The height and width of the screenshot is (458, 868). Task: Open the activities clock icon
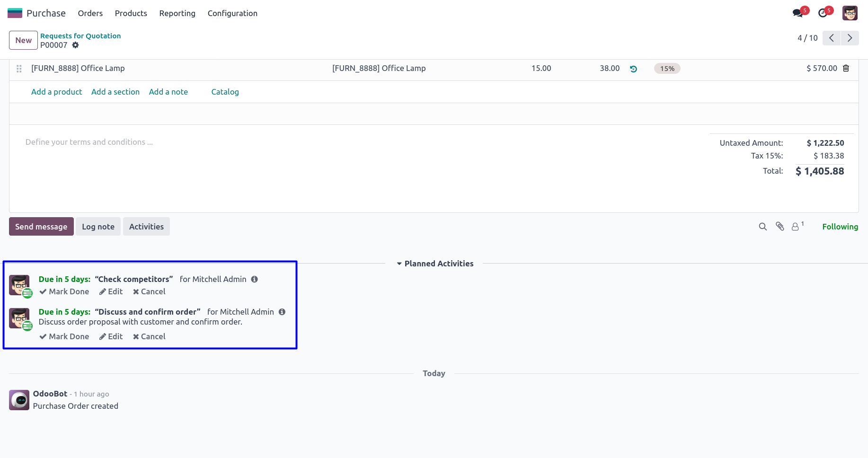[823, 13]
